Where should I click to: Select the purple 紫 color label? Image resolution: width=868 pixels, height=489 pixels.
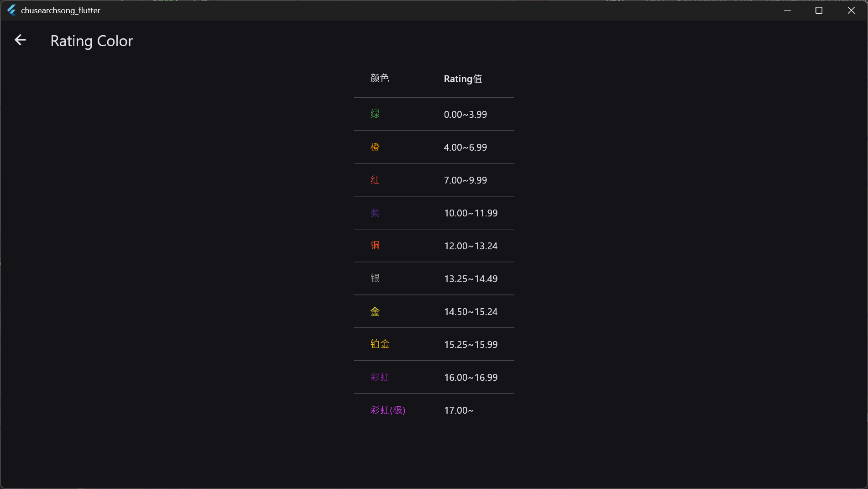pyautogui.click(x=375, y=213)
